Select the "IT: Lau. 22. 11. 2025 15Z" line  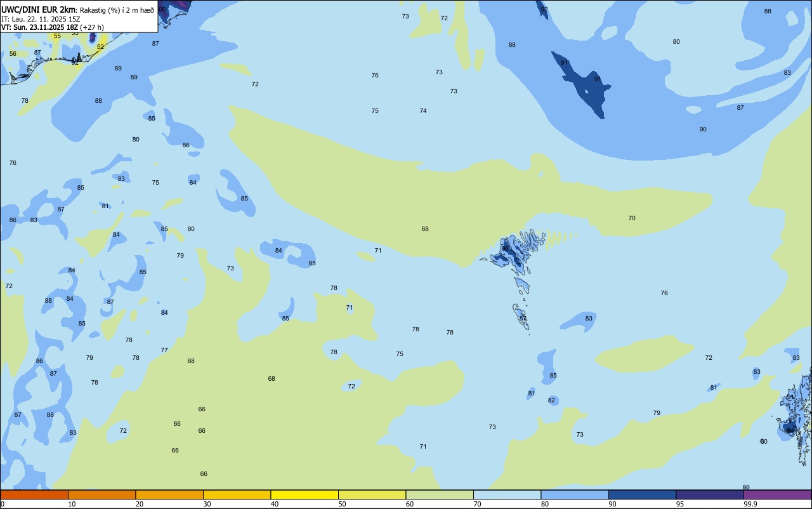pyautogui.click(x=41, y=19)
